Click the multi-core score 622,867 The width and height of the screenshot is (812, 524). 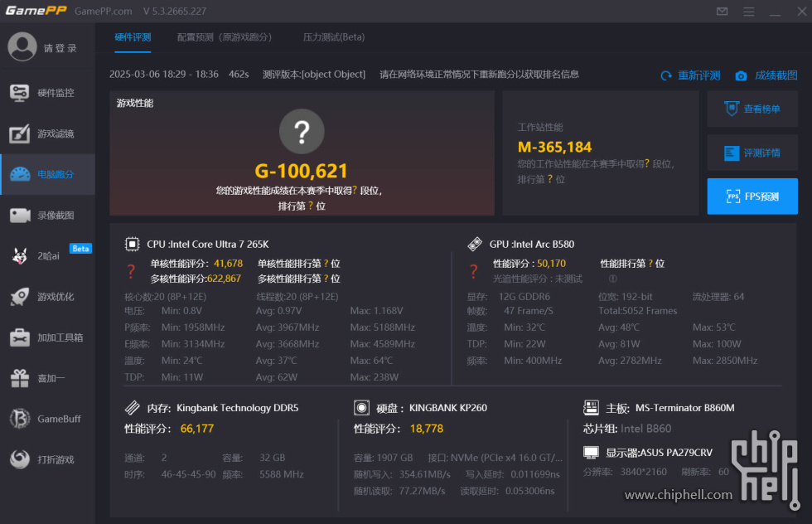[x=225, y=279]
